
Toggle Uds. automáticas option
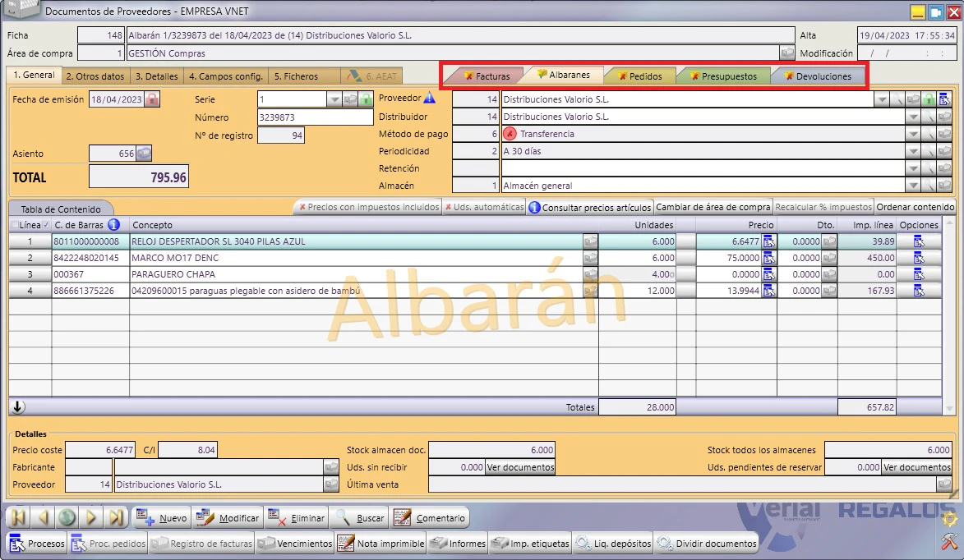click(484, 207)
